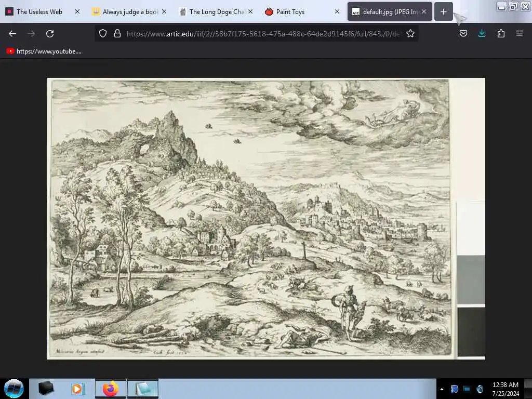Open the Firefox application menu
Viewport: 532px width, 399px height.
pos(520,34)
